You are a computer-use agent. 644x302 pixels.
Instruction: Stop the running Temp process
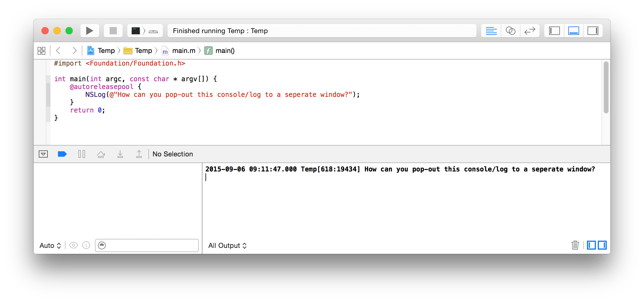tap(113, 30)
